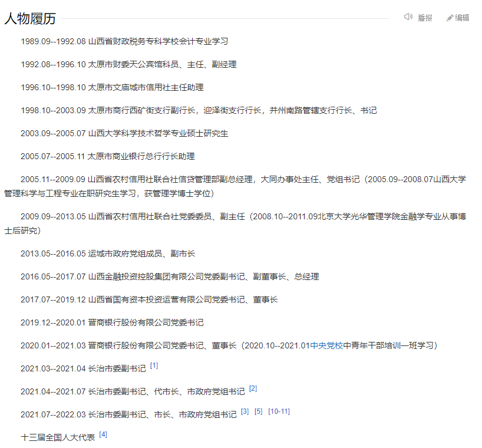Open citation [2] after the 代市长 entry
This screenshot has width=482, height=448.
pyautogui.click(x=253, y=388)
